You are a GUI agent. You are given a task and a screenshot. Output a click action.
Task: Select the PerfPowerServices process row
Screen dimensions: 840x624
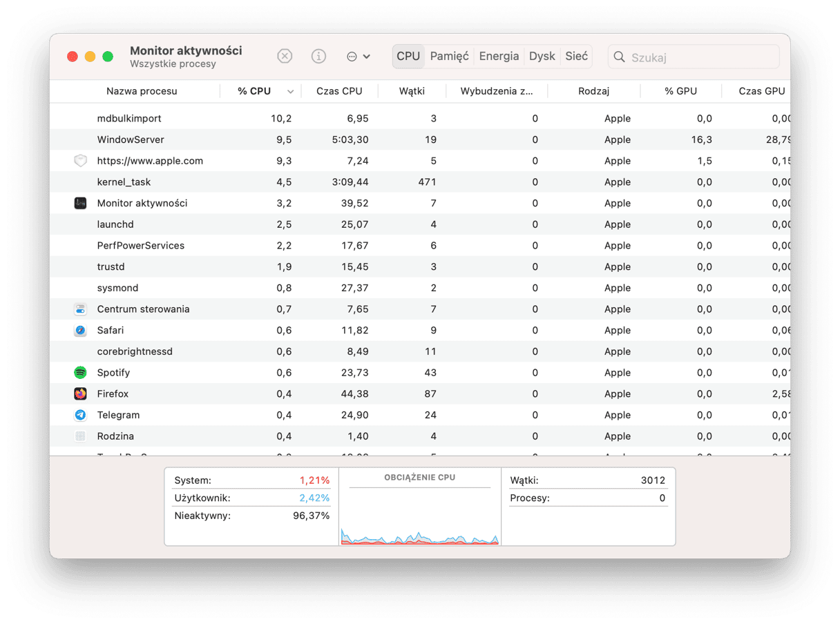point(420,246)
